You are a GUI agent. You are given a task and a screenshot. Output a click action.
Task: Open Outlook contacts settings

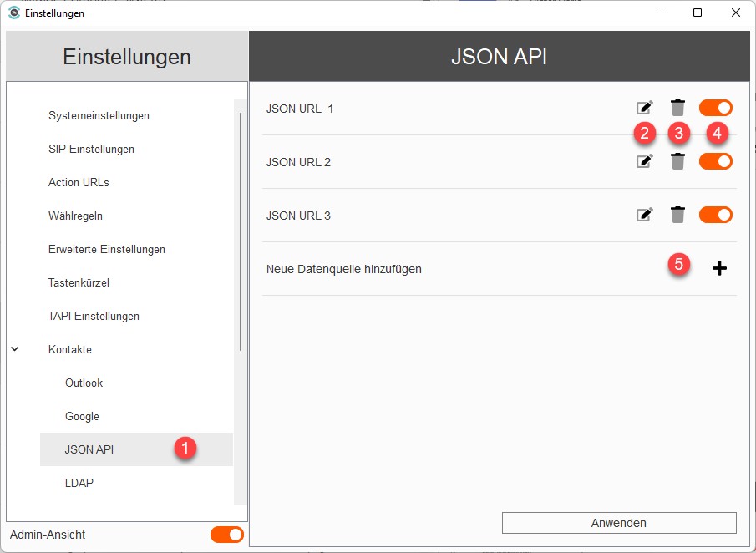tap(84, 383)
